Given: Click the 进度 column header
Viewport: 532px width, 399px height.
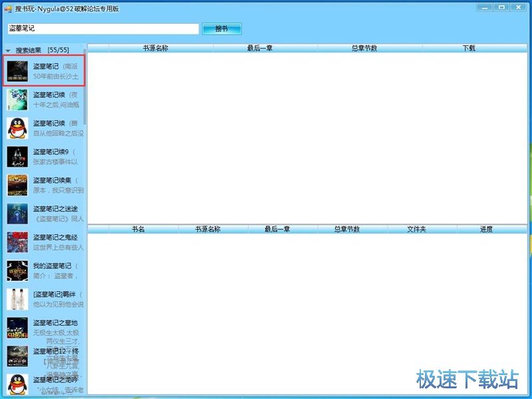Looking at the screenshot, I should pyautogui.click(x=486, y=229).
